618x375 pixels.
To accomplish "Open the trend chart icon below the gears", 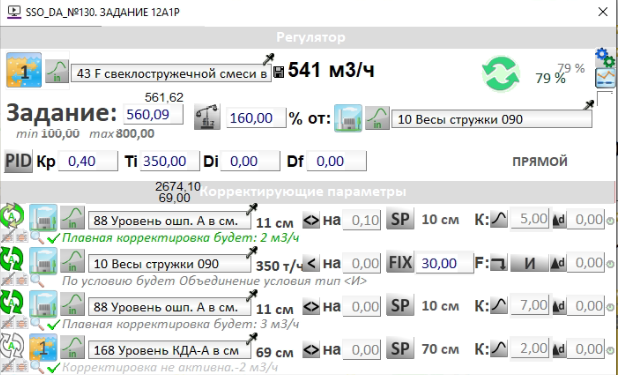I will point(605,78).
